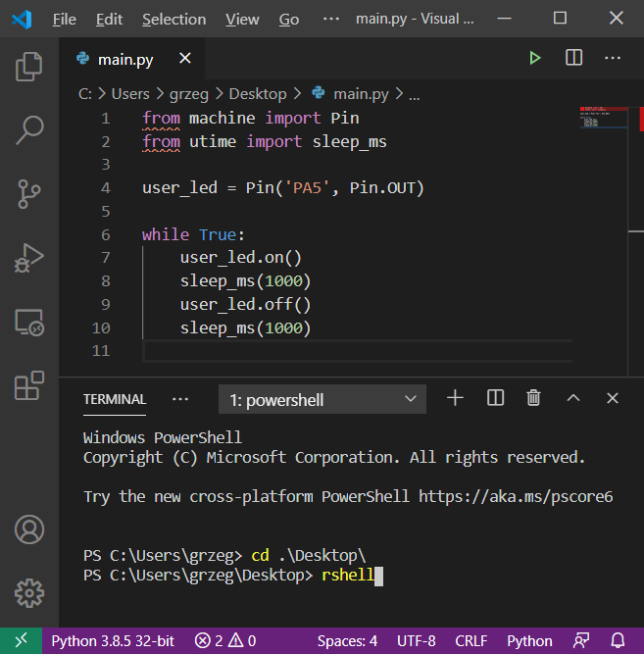
Task: Close the main.py editor tab
Action: pos(185,58)
